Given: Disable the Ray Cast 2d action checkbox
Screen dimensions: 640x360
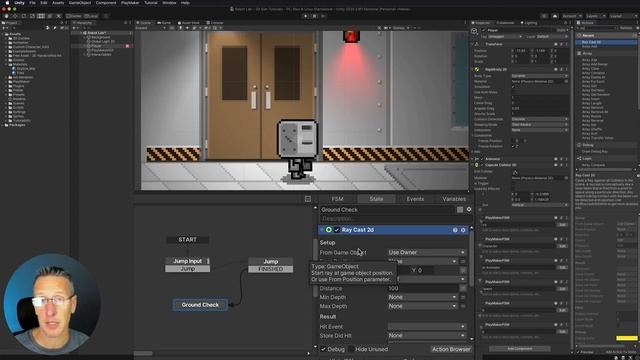Looking at the screenshot, I should [x=337, y=230].
